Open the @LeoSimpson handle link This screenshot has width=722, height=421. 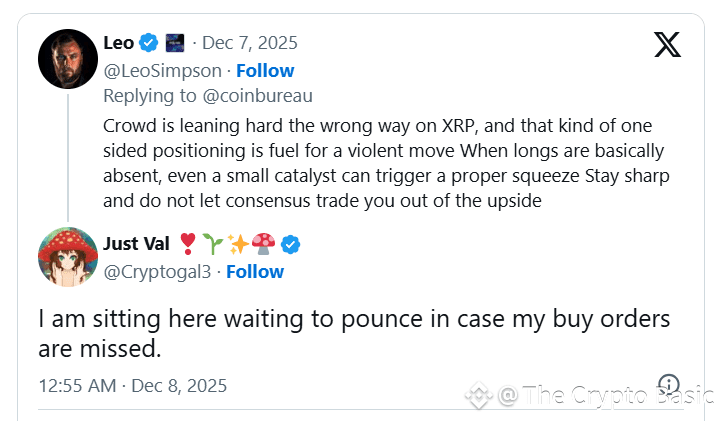pyautogui.click(x=163, y=70)
